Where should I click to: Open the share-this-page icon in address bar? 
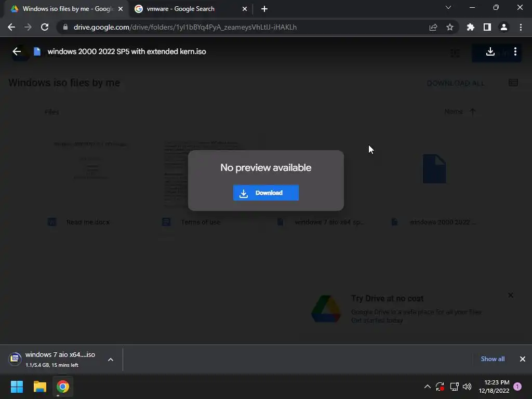[433, 27]
